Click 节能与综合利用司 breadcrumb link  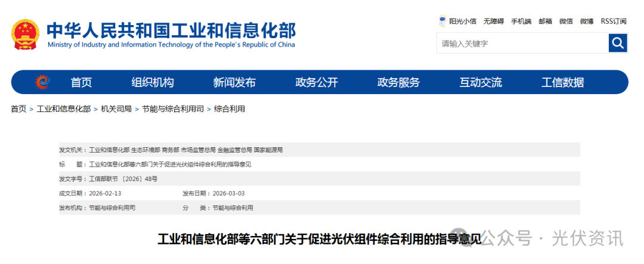click(173, 109)
